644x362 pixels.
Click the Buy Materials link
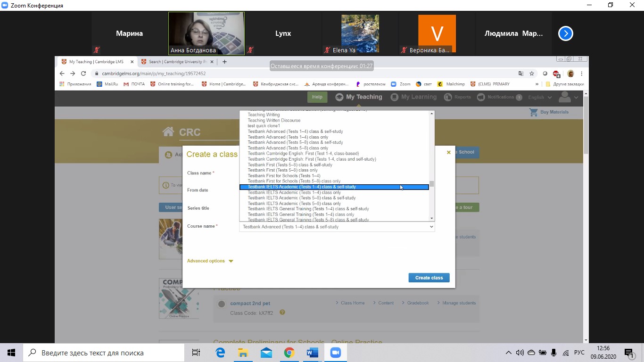click(554, 112)
